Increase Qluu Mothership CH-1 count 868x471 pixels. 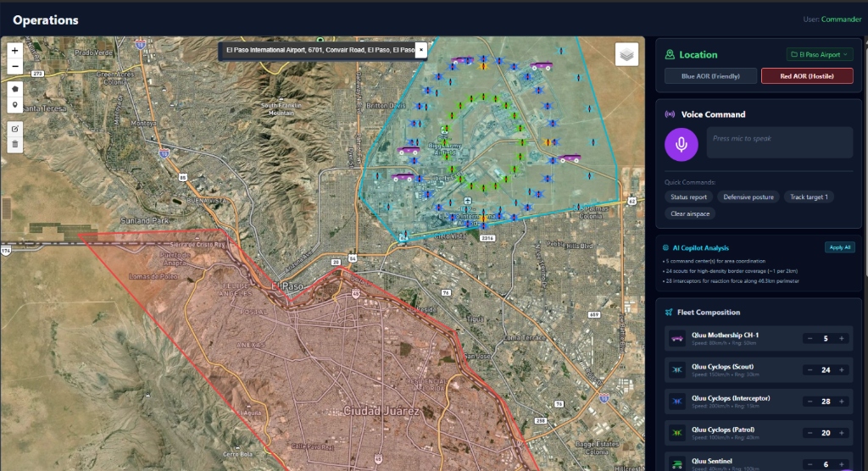(842, 338)
